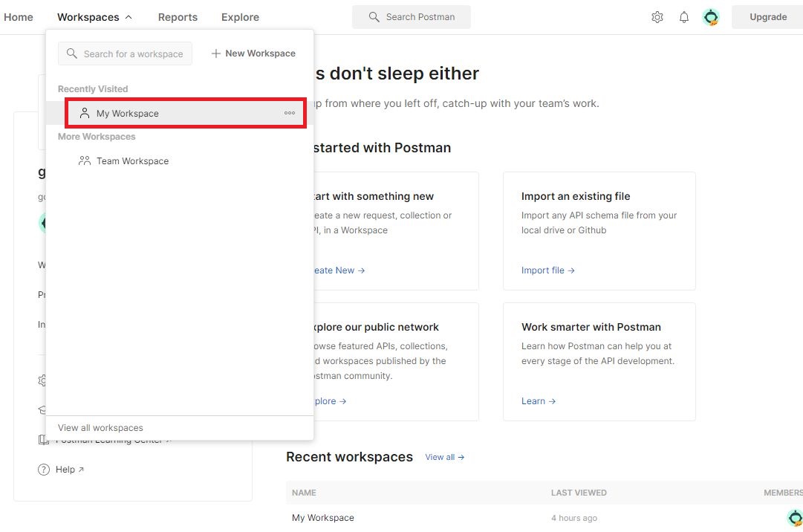
Task: Click the Help question mark icon
Action: tap(44, 470)
